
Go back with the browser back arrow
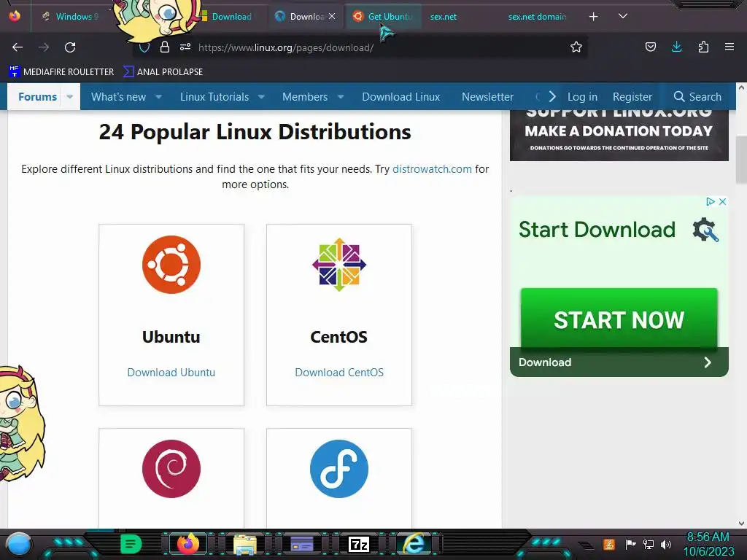[x=18, y=47]
